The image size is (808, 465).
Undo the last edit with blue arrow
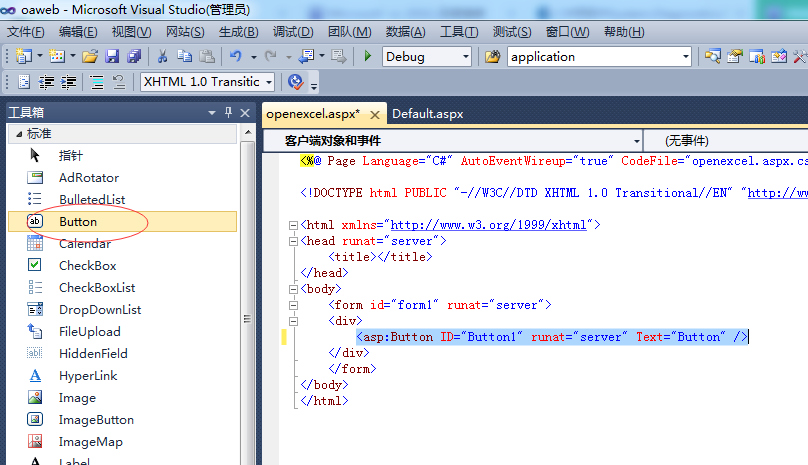[235, 56]
